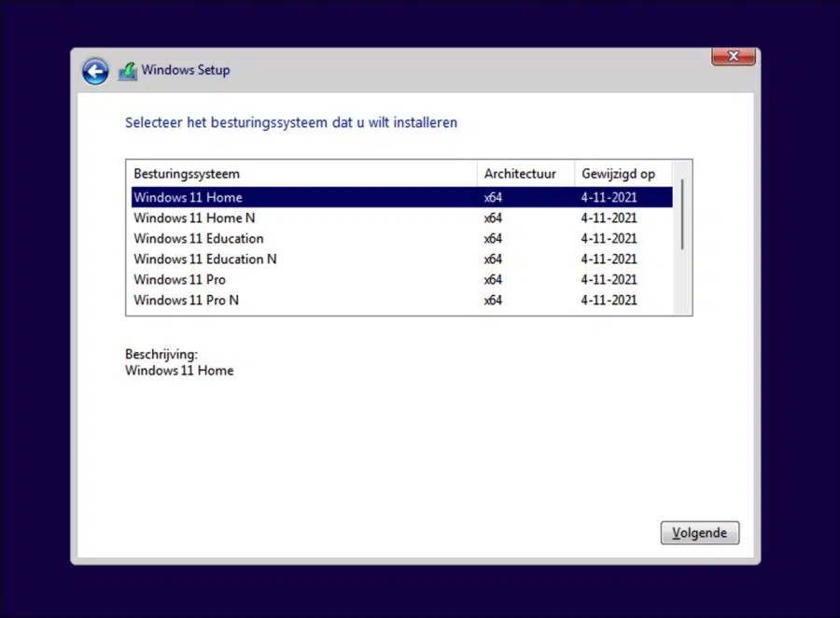
Task: Click x64 cell in Home N row
Action: point(493,218)
